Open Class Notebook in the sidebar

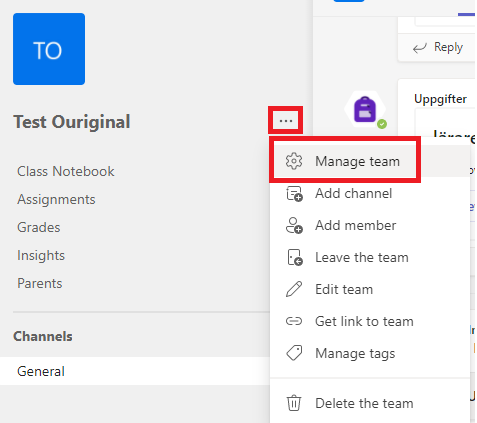pyautogui.click(x=66, y=171)
